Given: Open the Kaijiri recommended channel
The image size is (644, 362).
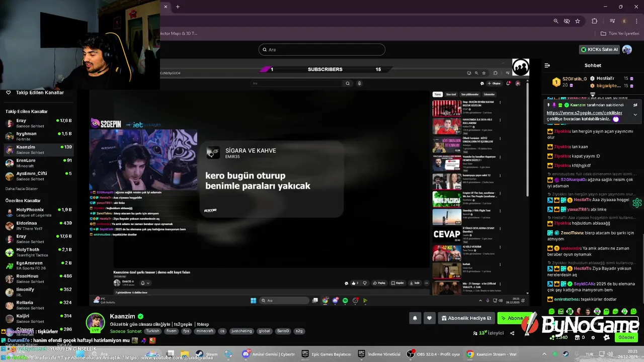Looking at the screenshot, I should click(39, 318).
